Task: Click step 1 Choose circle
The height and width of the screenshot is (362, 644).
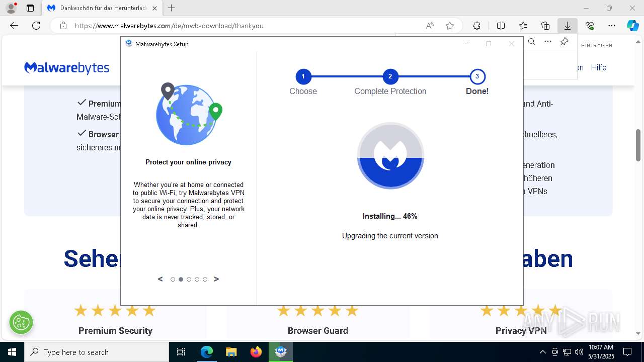Action: [x=303, y=77]
